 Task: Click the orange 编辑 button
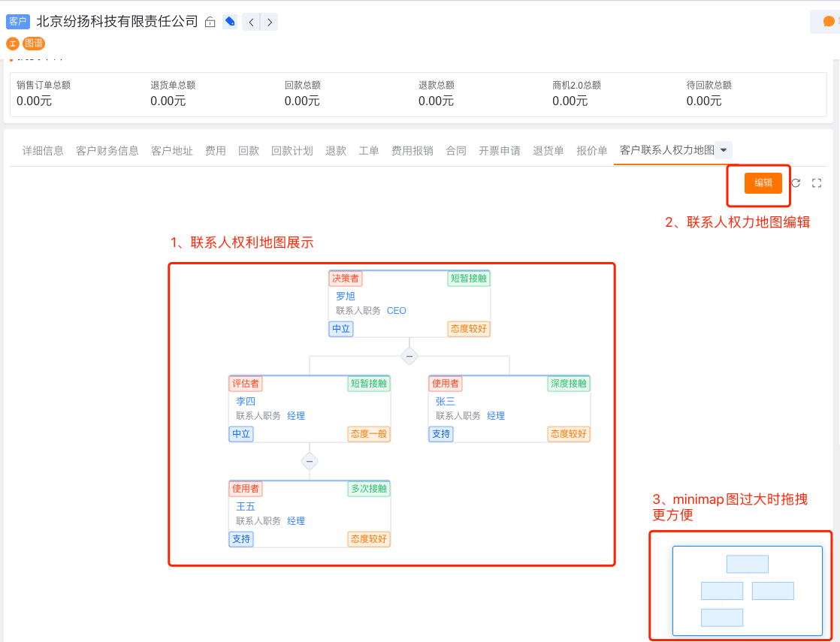click(763, 183)
